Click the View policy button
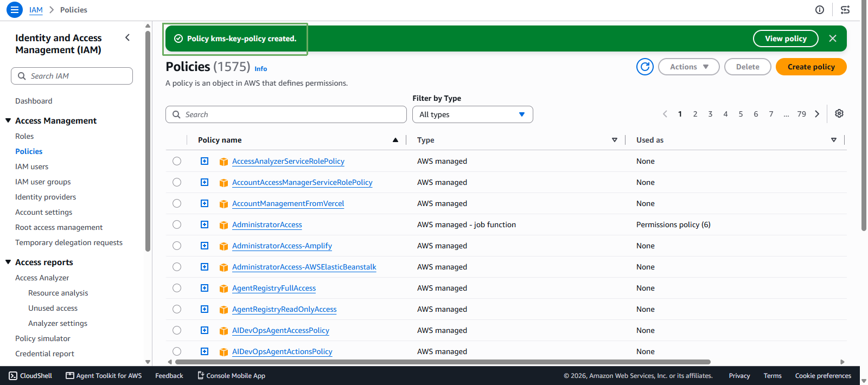The height and width of the screenshot is (385, 868). pyautogui.click(x=786, y=39)
